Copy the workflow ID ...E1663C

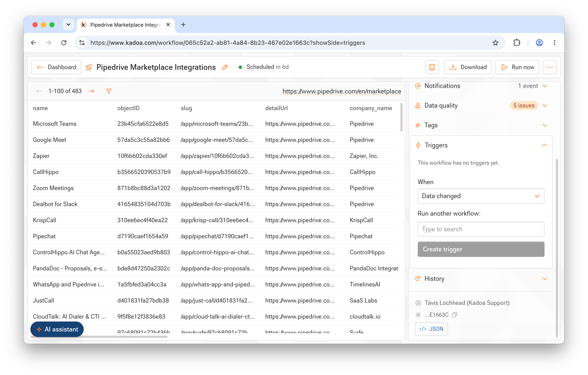454,315
